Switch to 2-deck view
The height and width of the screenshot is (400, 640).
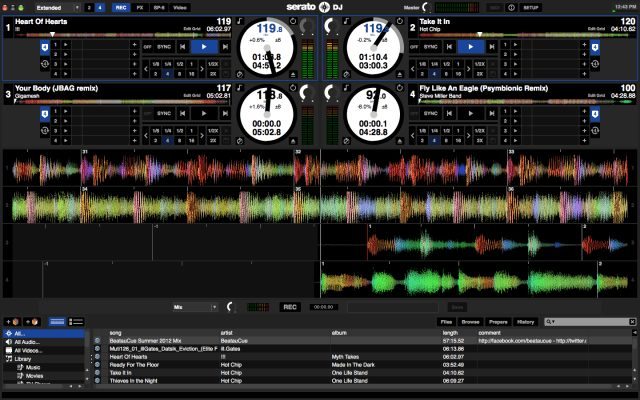[89, 8]
